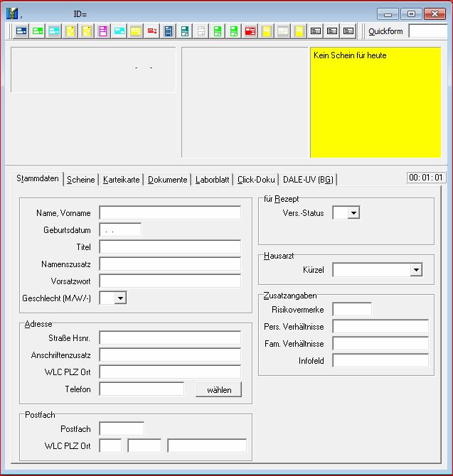Open the Karteikarte tab
This screenshot has width=453, height=476.
(122, 180)
